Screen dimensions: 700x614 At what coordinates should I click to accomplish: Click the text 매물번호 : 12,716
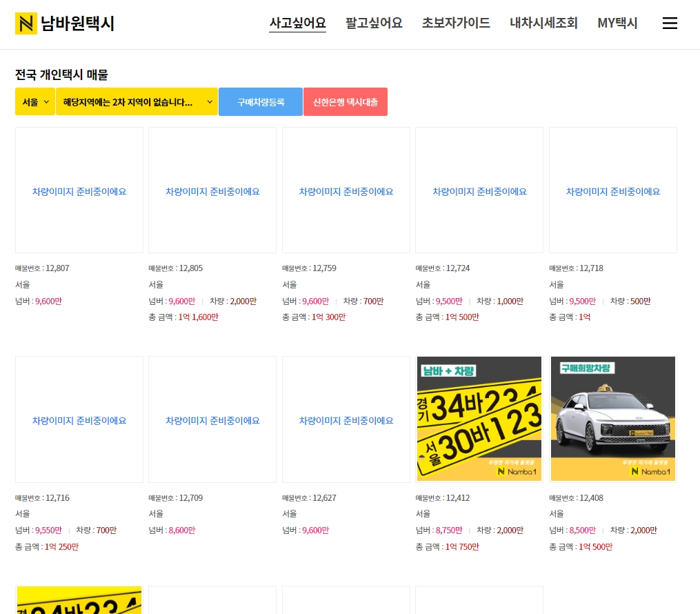42,498
